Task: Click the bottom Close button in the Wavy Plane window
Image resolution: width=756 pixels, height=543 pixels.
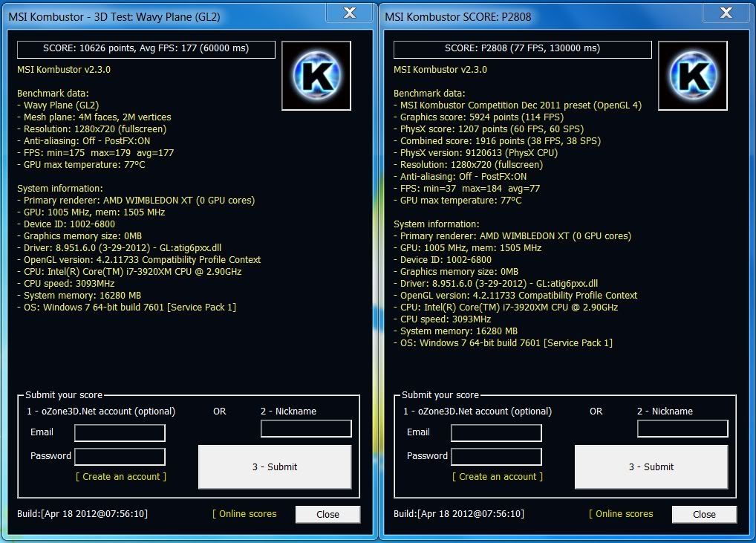Action: (328, 515)
